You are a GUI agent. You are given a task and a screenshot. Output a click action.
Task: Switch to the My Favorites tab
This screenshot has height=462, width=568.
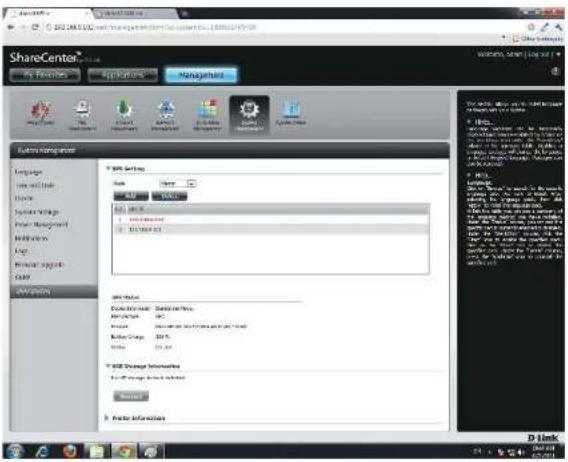coord(45,75)
